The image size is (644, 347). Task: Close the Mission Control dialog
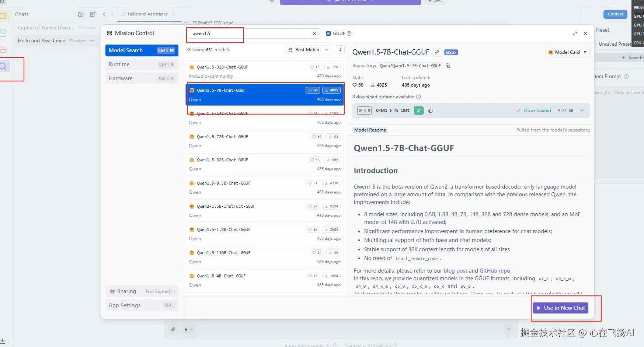tap(585, 34)
